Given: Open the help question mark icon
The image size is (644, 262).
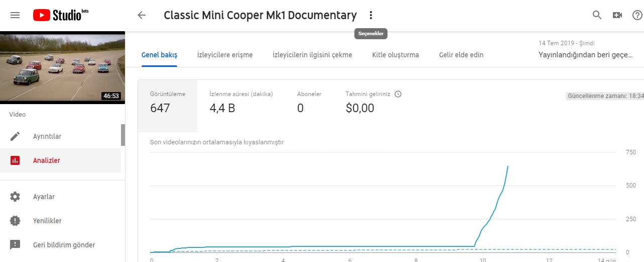Looking at the screenshot, I should point(637,15).
